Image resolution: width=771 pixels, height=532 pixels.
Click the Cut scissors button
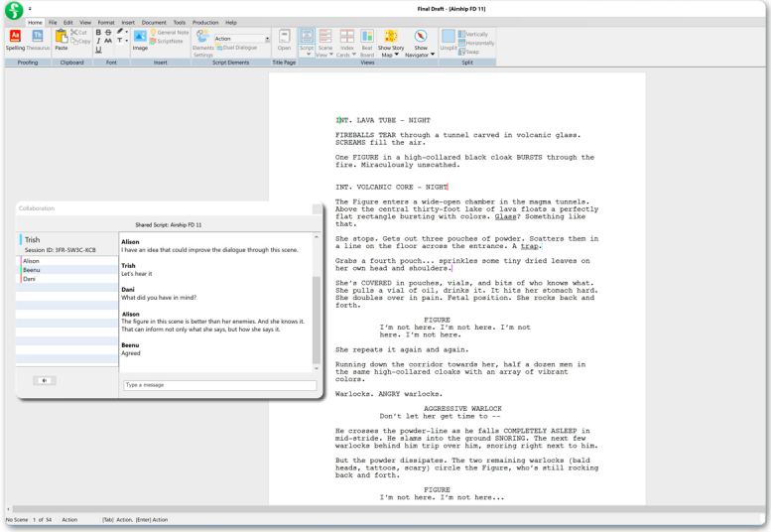(x=78, y=33)
